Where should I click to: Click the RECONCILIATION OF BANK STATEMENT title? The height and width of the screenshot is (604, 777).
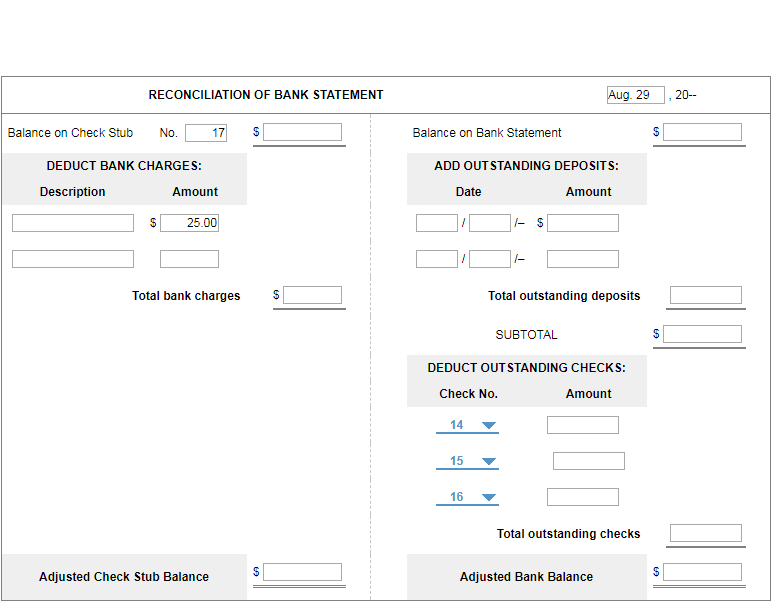tap(266, 95)
